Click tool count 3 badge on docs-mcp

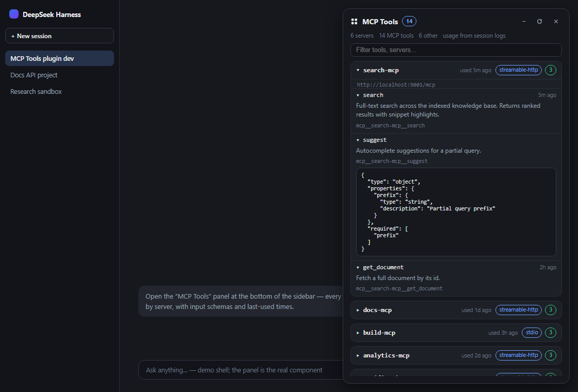(x=550, y=310)
